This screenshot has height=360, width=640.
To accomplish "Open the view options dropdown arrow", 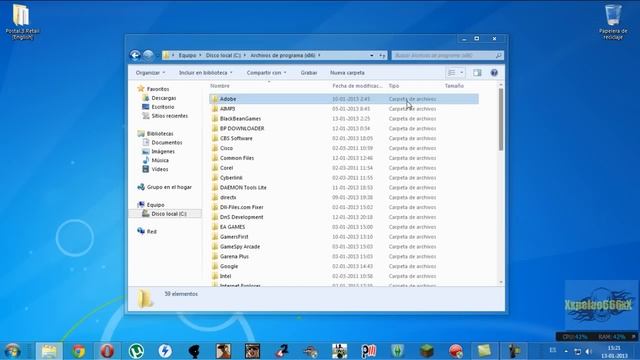I will pyautogui.click(x=462, y=73).
